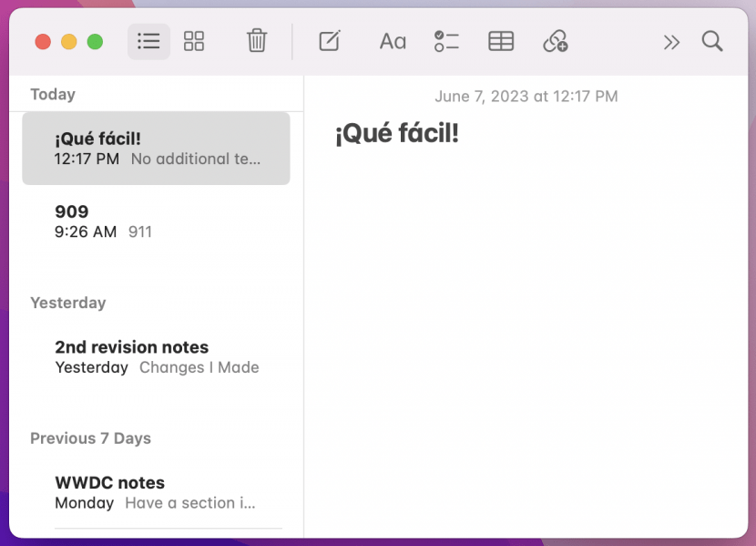Image resolution: width=756 pixels, height=546 pixels.
Task: Delete the ¡Qué fácil! note
Action: tap(257, 41)
